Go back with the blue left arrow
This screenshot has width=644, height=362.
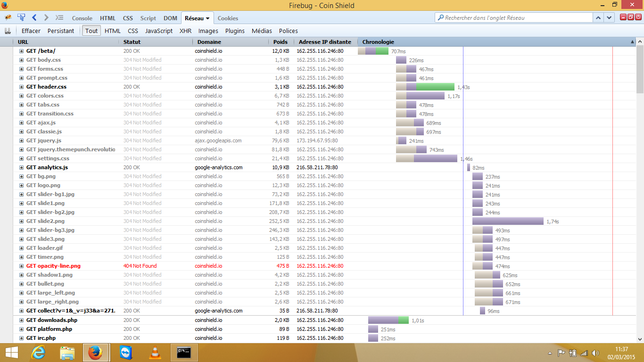click(34, 18)
